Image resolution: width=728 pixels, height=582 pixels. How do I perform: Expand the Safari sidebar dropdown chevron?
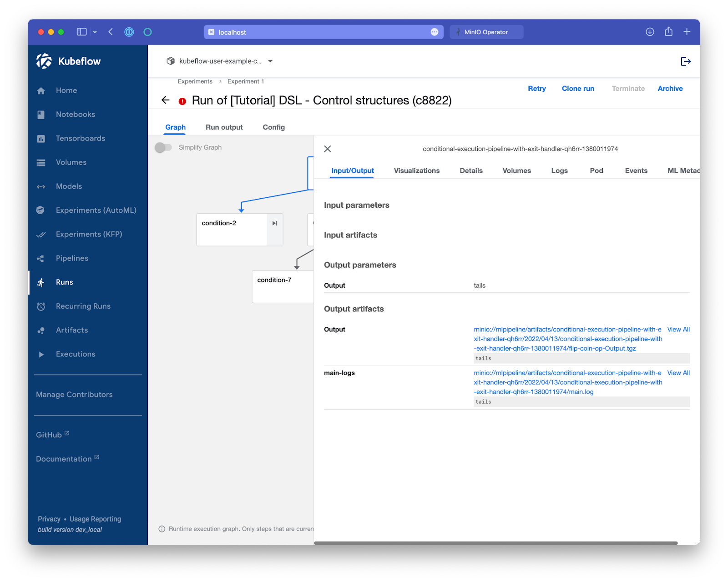(95, 32)
